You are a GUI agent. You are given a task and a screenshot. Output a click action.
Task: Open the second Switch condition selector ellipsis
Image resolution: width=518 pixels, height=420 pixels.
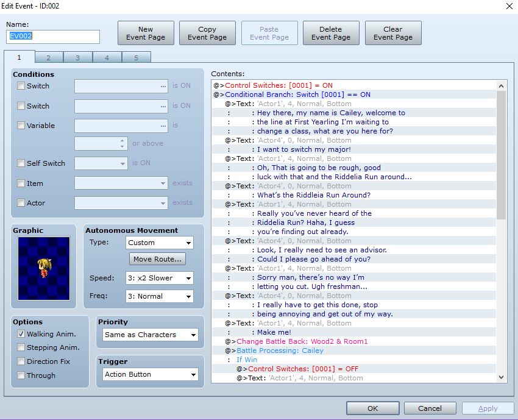click(163, 107)
